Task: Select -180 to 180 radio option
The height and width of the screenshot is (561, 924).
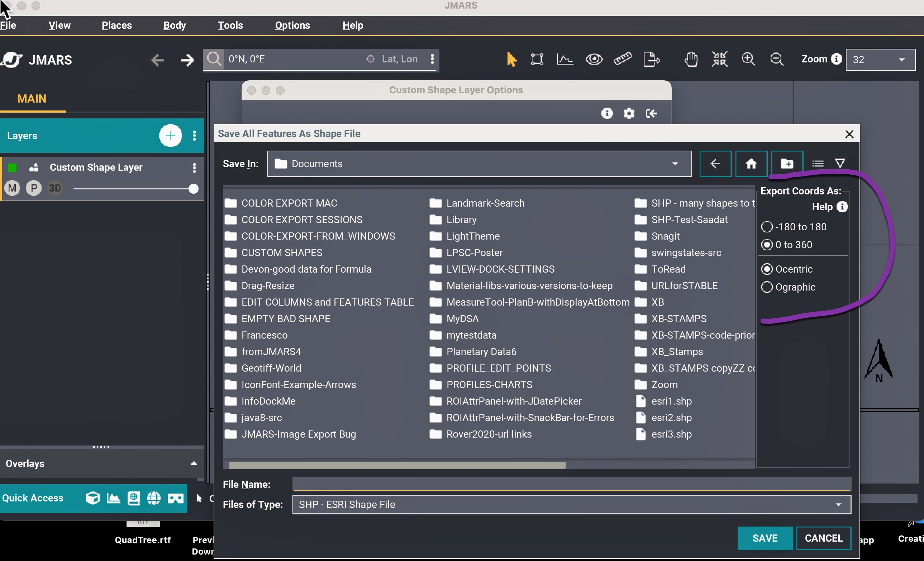Action: click(767, 227)
